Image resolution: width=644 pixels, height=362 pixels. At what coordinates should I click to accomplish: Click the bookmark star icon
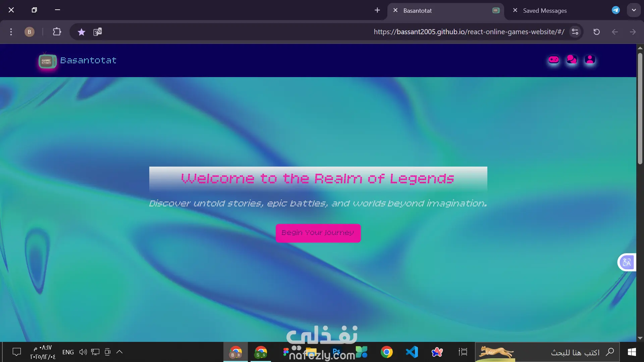81,32
